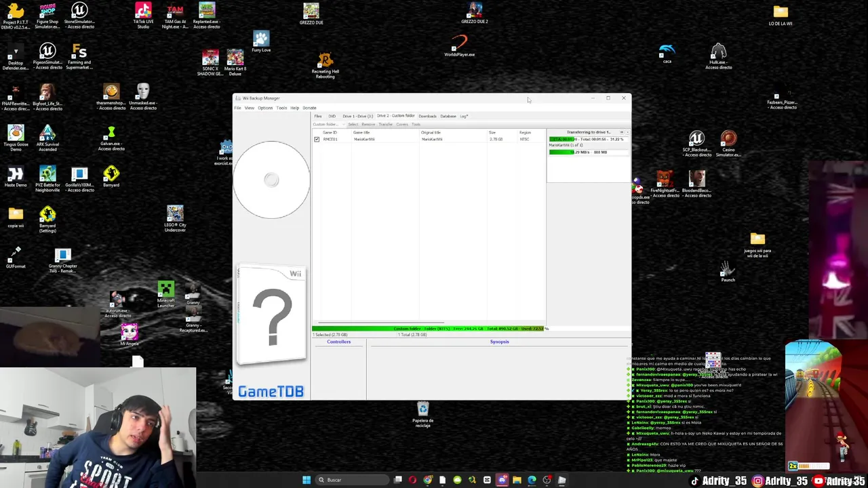Select the Drive 2 - Custom folder tab
This screenshot has width=868, height=488.
(x=395, y=116)
